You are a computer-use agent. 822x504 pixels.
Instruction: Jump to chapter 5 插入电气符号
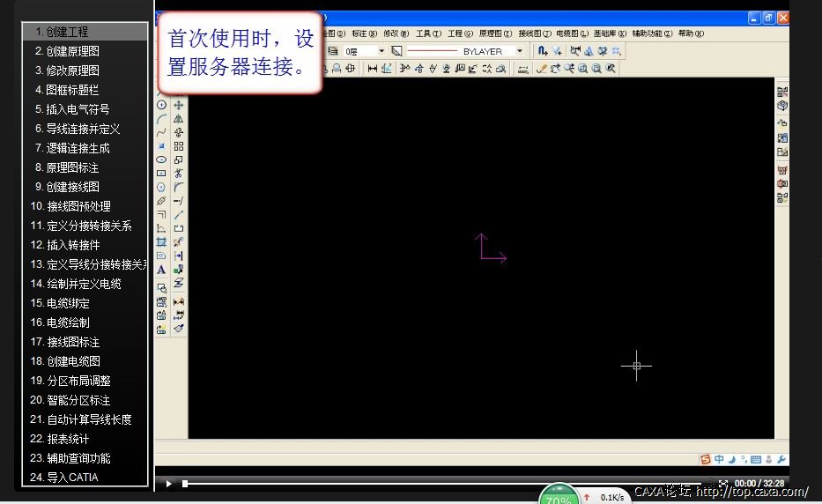pos(78,109)
